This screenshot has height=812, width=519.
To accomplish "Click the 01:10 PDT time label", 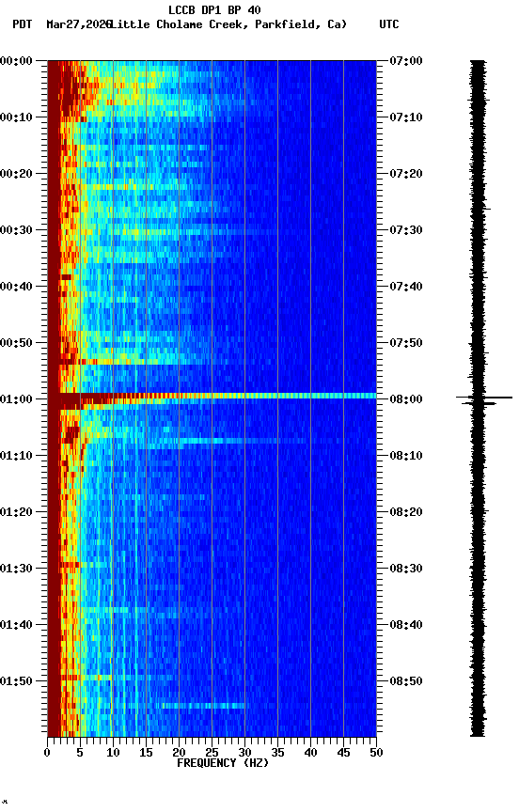I will (x=16, y=456).
